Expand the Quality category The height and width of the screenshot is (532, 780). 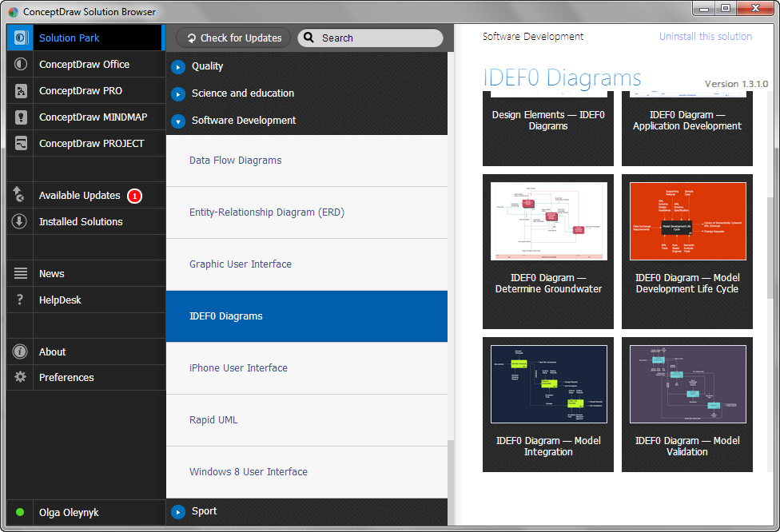178,67
